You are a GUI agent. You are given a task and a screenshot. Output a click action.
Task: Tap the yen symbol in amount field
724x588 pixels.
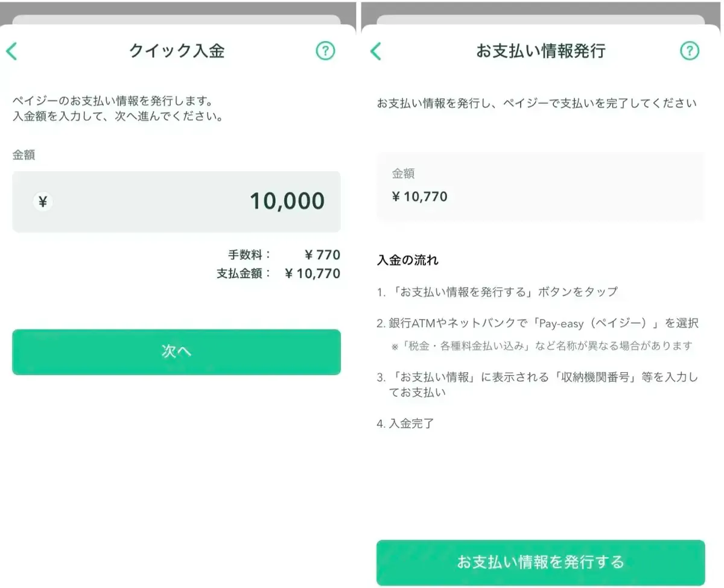(43, 202)
